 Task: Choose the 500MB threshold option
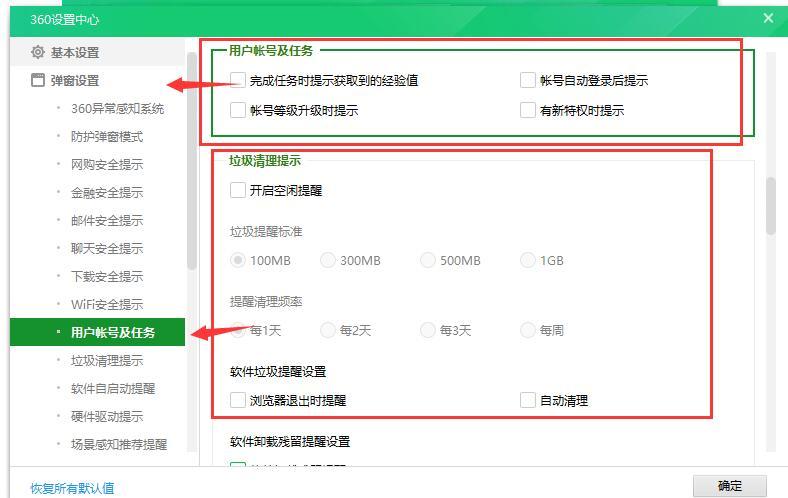coord(428,260)
